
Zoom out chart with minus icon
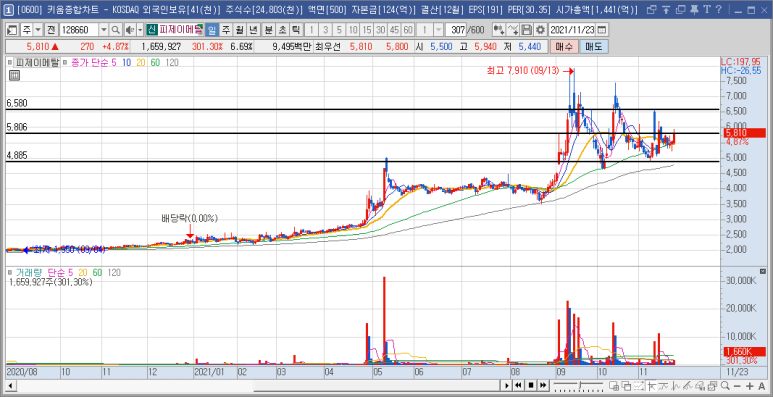(x=737, y=385)
